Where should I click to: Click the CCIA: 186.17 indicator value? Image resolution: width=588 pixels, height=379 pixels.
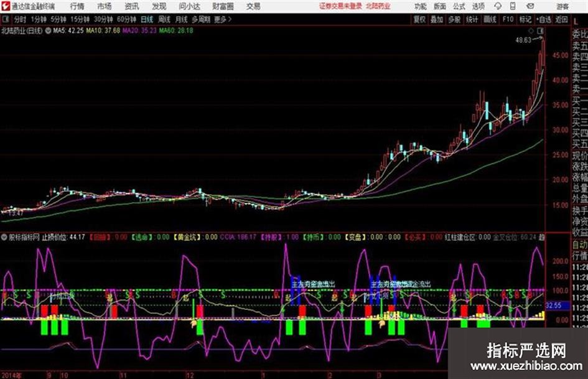point(238,237)
